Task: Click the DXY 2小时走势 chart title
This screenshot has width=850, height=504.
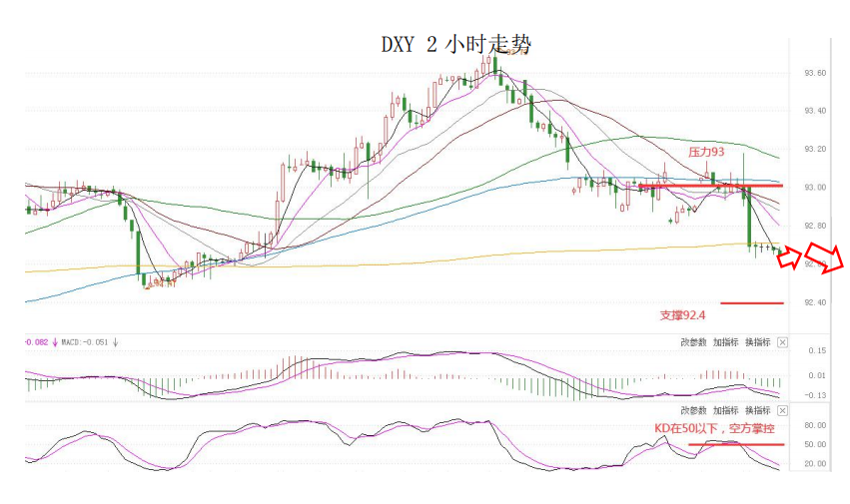Action: (455, 45)
